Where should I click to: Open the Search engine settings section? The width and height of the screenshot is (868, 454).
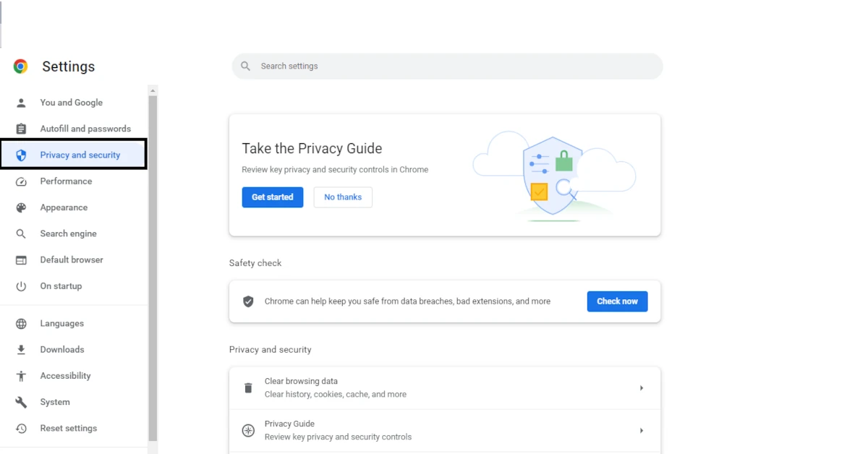tap(68, 234)
